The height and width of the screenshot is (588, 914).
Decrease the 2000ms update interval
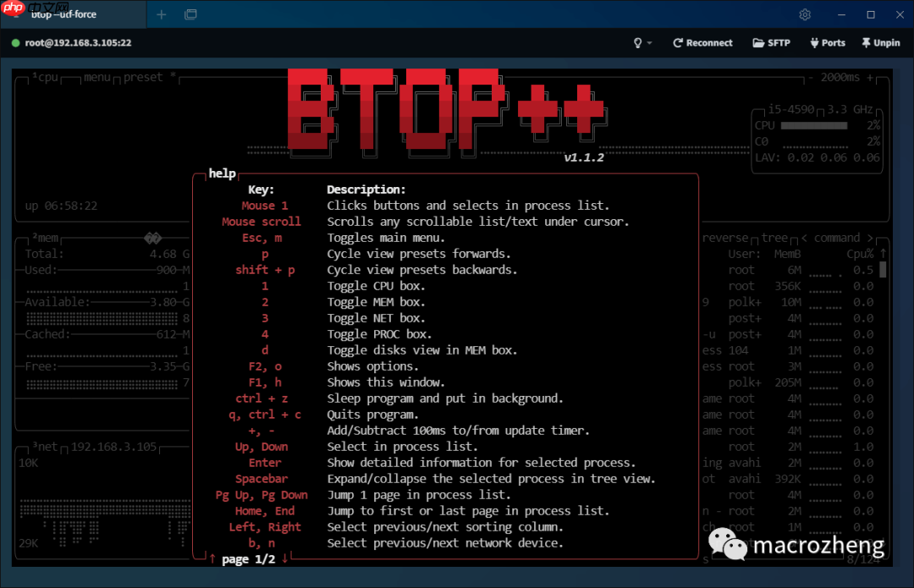point(810,77)
